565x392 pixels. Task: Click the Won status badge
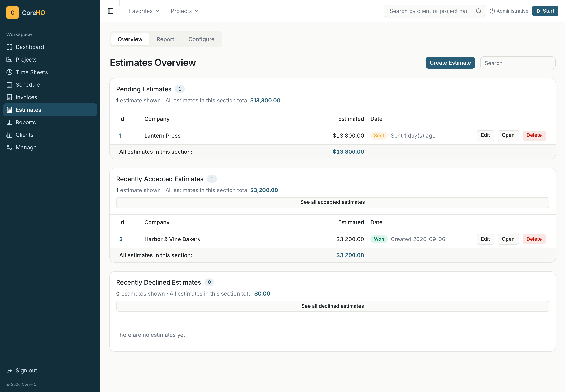[379, 239]
